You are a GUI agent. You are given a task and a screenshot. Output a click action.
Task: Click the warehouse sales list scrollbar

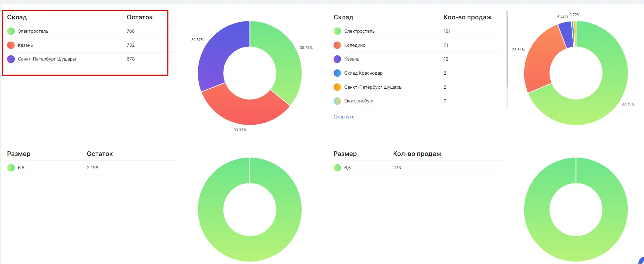click(x=507, y=49)
